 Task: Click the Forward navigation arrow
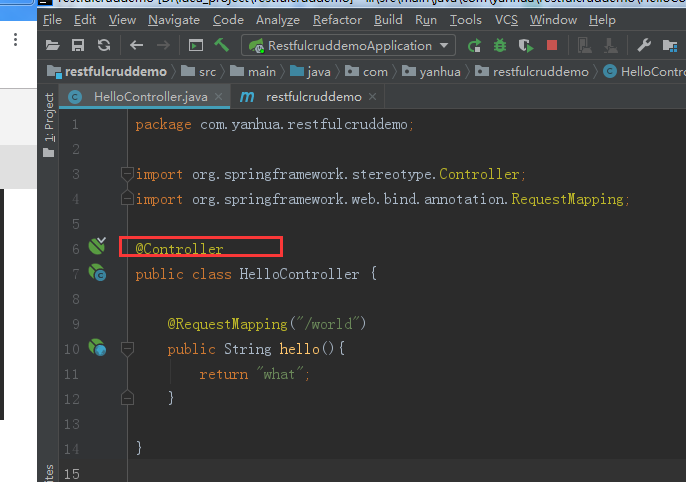[x=163, y=45]
